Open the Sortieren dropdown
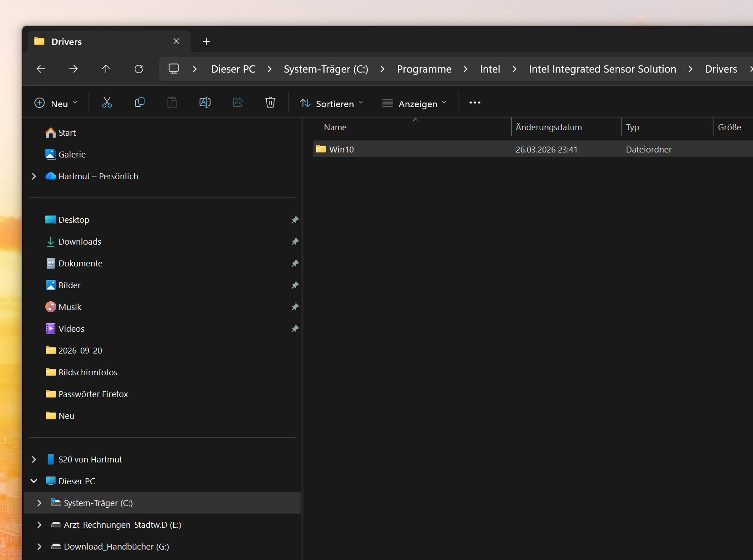 click(x=332, y=103)
